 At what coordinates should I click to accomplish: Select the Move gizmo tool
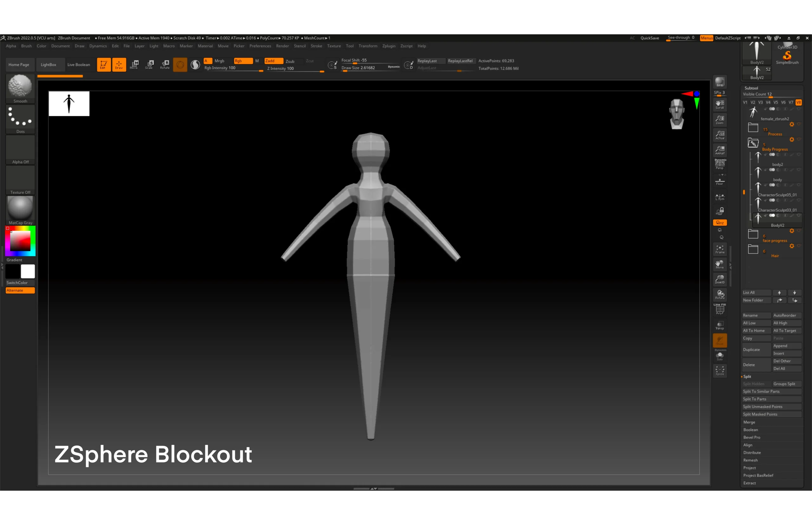[x=134, y=64]
